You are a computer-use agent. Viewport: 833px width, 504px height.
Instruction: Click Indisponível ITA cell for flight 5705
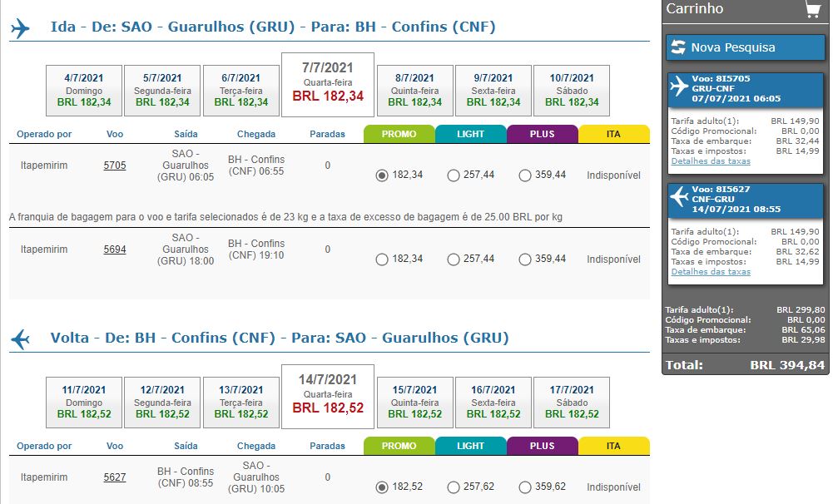pos(613,175)
